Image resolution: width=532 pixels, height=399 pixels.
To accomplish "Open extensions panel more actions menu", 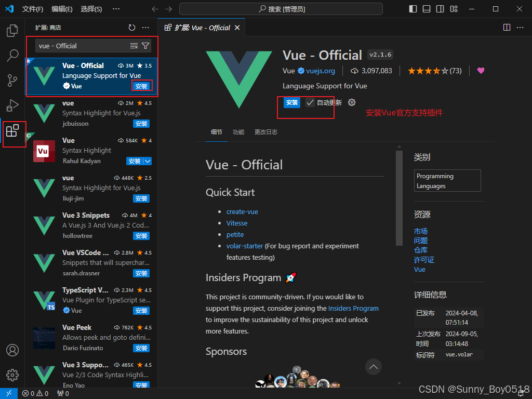I will tap(145, 28).
